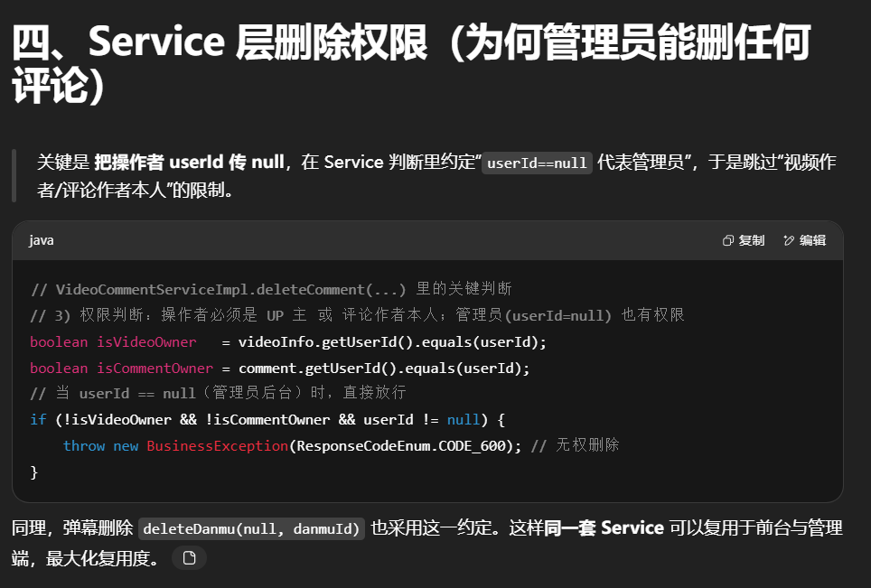This screenshot has width=871, height=588.
Task: Click the closing brace on the last code line
Action: [x=34, y=472]
